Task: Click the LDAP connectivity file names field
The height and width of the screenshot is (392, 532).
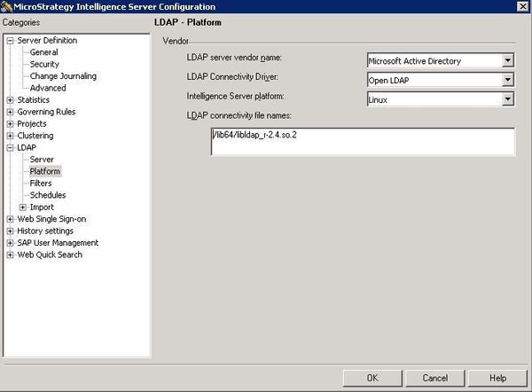Action: point(361,141)
